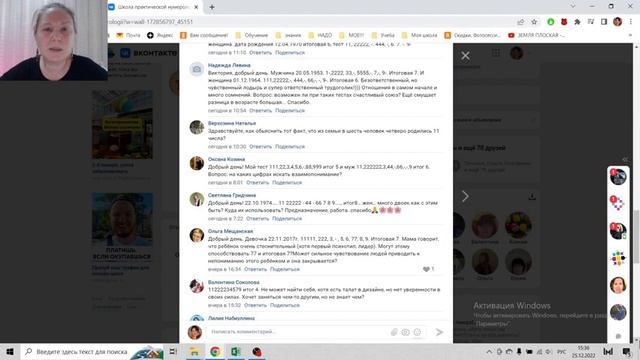
Task: Close the VK post overlay with the X
Action: (x=465, y=56)
